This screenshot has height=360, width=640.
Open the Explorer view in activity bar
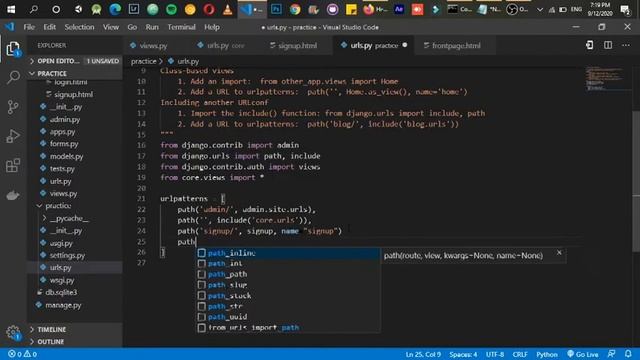point(13,49)
